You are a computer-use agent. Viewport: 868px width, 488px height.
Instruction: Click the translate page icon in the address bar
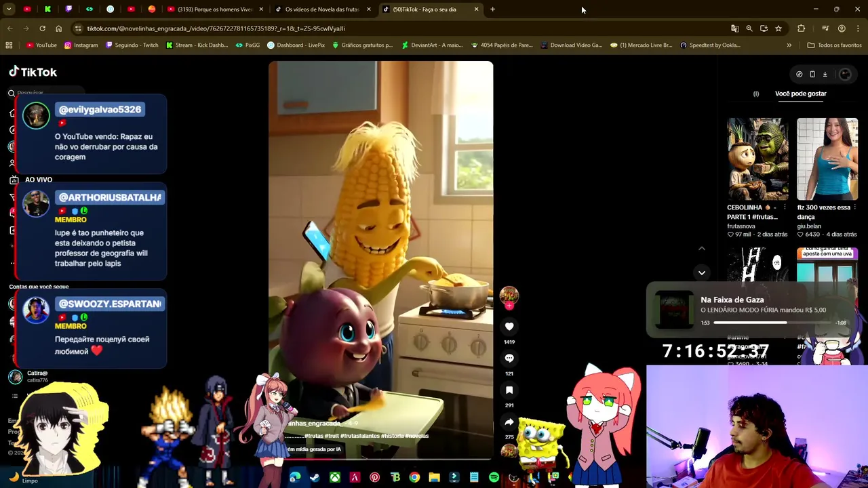734,28
